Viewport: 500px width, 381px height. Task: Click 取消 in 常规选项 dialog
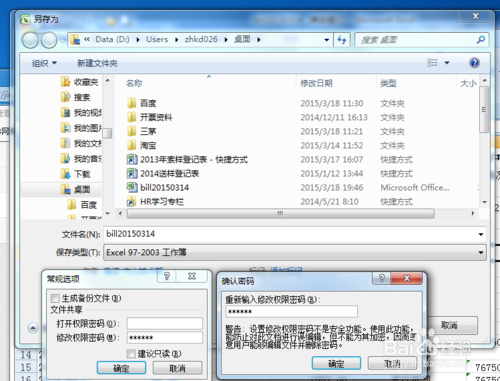177,368
